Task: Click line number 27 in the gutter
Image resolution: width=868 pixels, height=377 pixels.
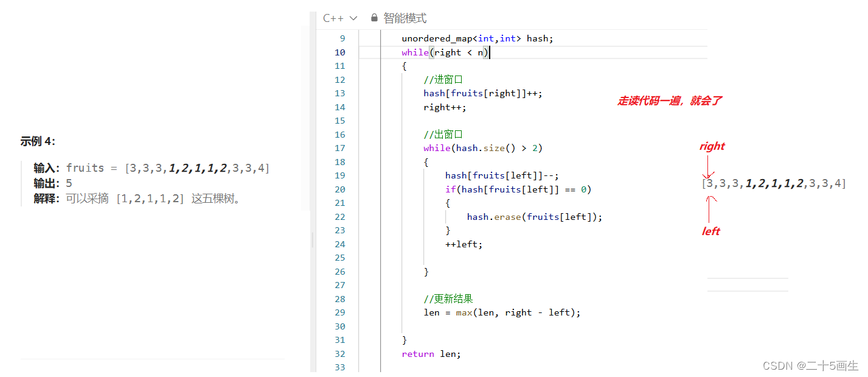Action: (x=340, y=285)
